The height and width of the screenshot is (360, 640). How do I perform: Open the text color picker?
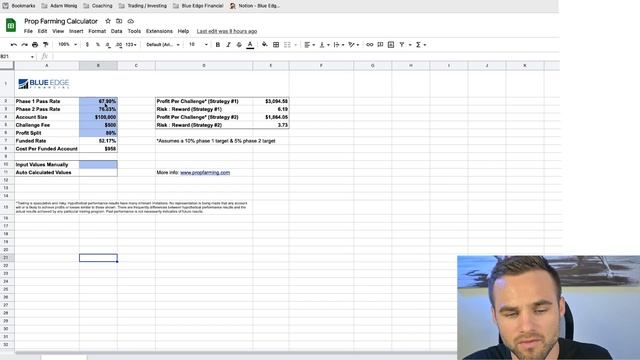click(x=250, y=45)
